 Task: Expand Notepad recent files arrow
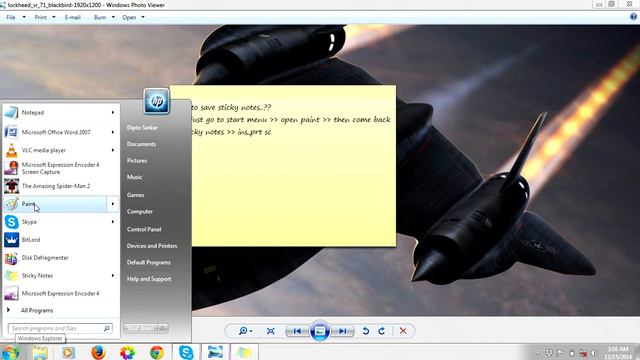click(113, 112)
